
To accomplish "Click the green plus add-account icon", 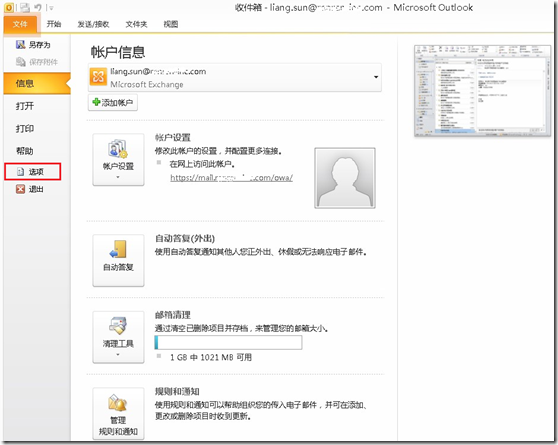I will [x=96, y=102].
